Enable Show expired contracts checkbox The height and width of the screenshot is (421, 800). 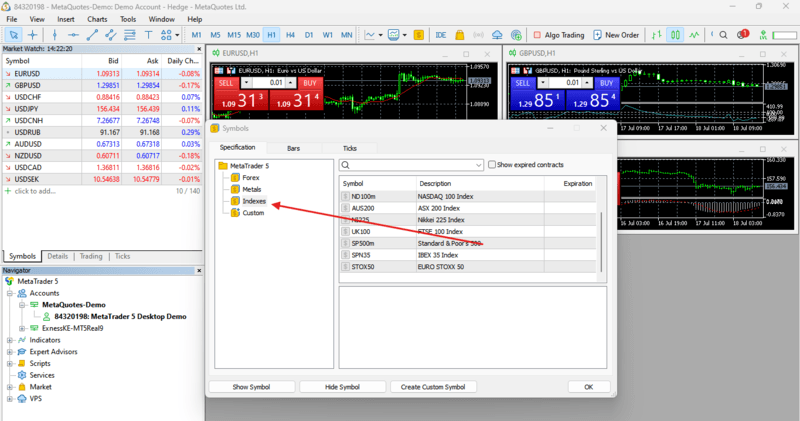[x=492, y=165]
